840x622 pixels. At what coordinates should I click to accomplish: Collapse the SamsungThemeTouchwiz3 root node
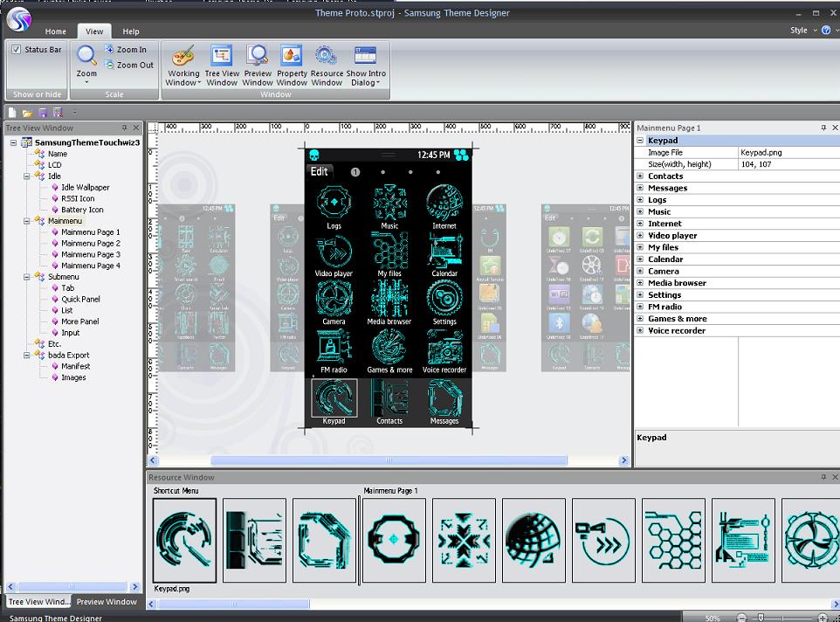click(x=13, y=142)
